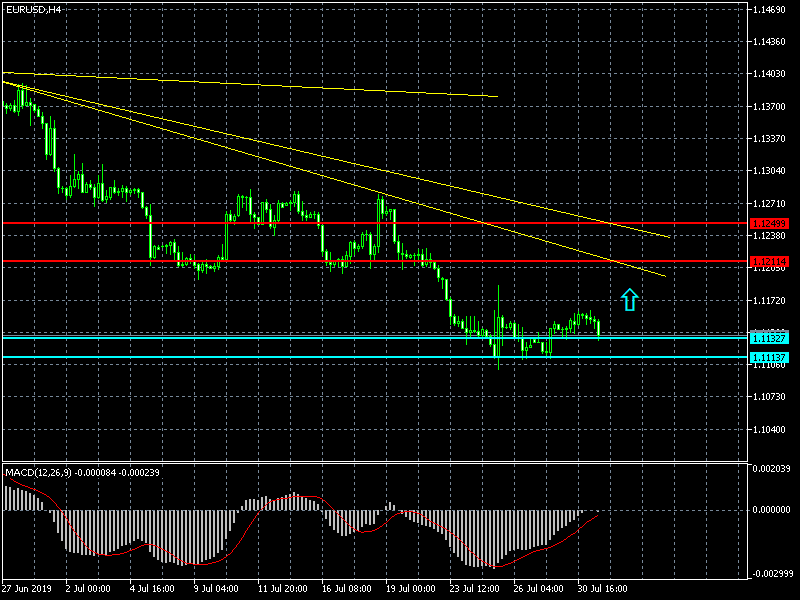Click the 9 Jul 04:00 time label
The width and height of the screenshot is (800, 600).
point(218,588)
